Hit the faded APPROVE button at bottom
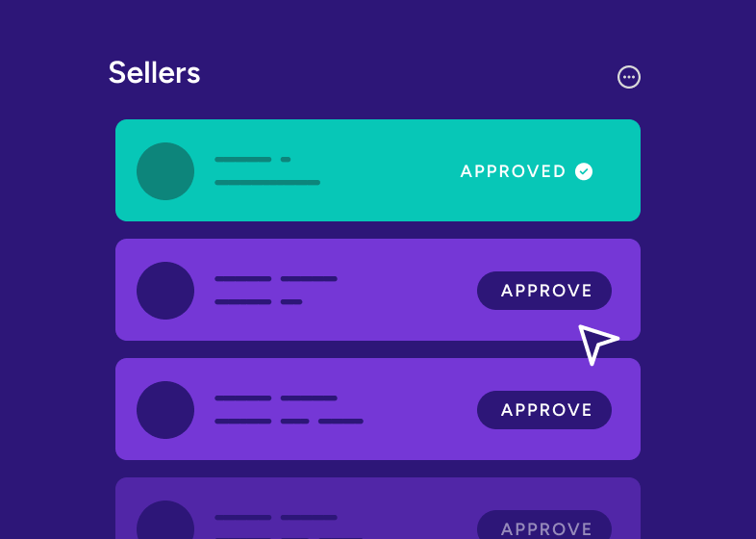Viewport: 756px width, 539px height. pyautogui.click(x=544, y=526)
